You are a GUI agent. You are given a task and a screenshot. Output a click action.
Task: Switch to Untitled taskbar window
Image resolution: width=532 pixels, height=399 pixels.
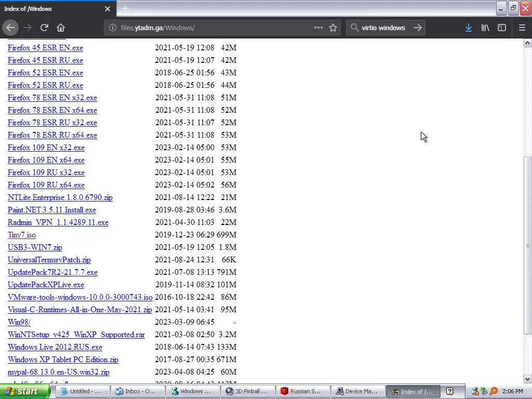83,391
